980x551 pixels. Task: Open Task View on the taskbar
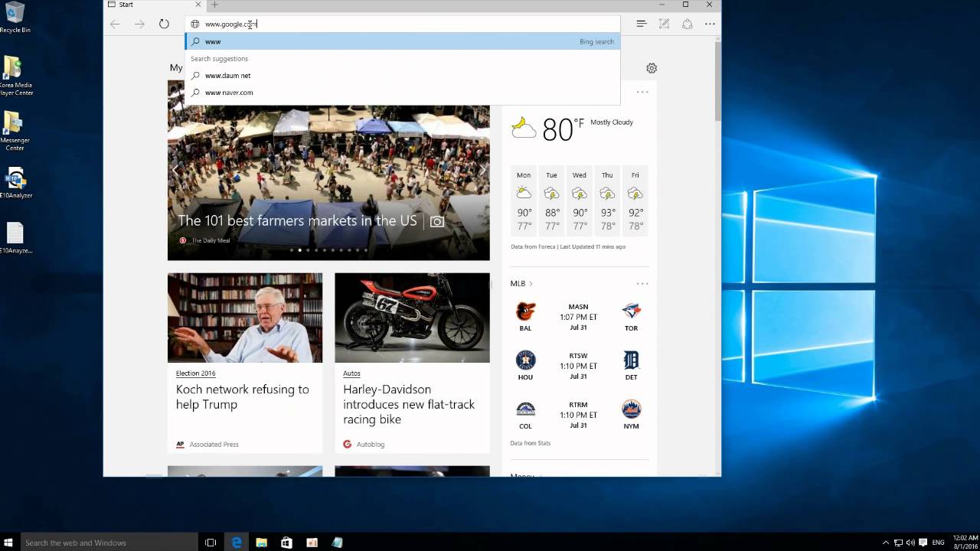(211, 543)
